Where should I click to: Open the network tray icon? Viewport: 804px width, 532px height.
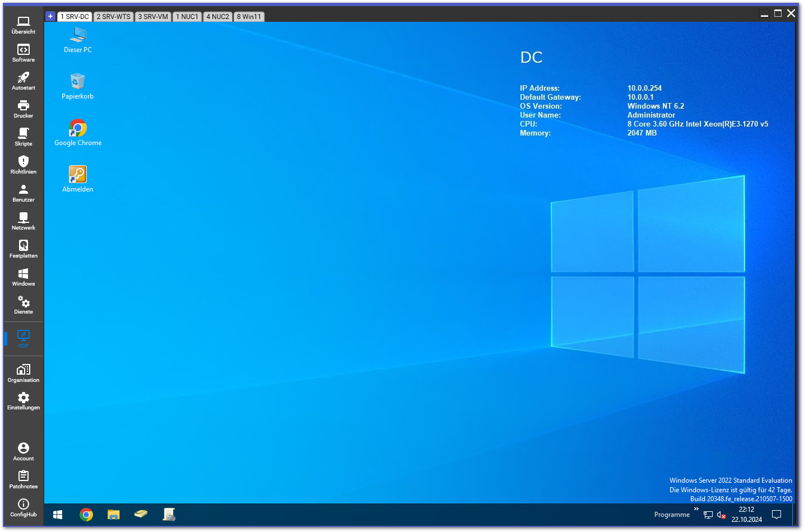(x=708, y=515)
